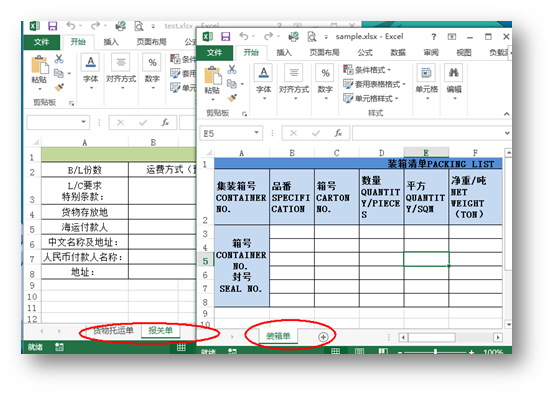Open Cells (单元格) group in sample.xlsx
554x396 pixels.
[x=426, y=81]
